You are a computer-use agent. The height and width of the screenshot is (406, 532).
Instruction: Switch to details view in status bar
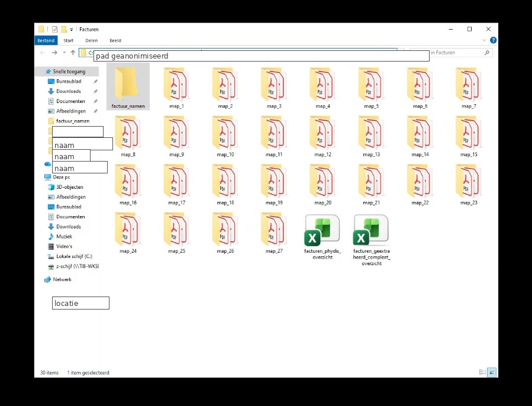coord(482,372)
